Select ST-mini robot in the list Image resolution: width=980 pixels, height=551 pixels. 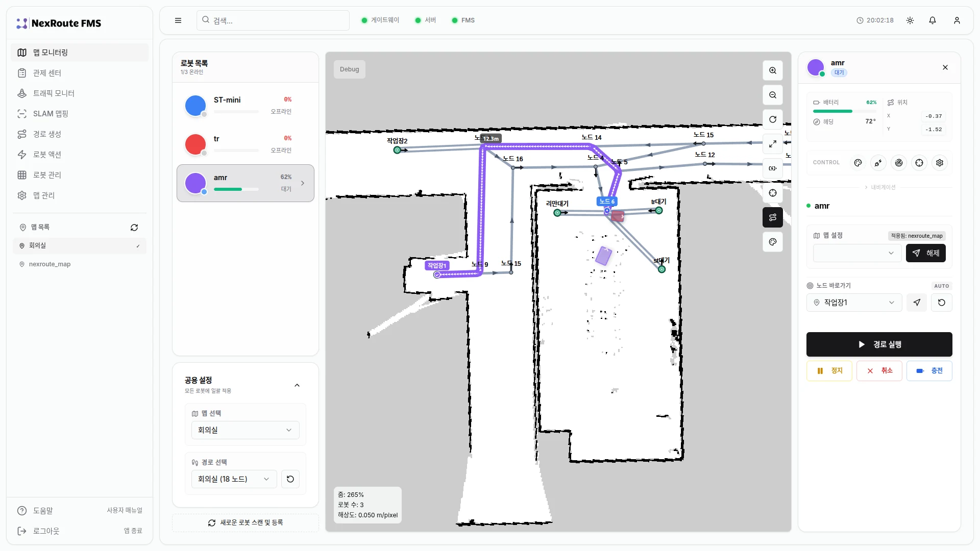pos(246,106)
